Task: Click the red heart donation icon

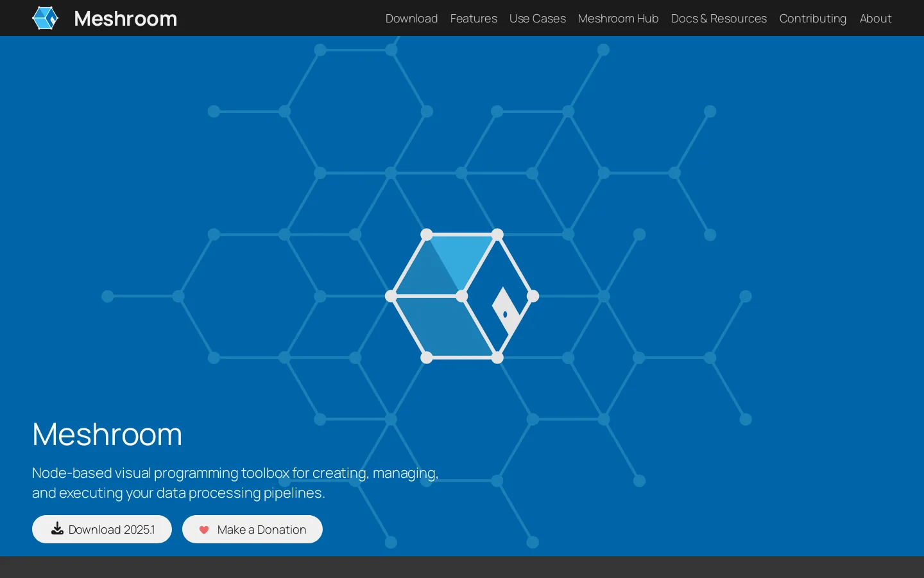Action: 204,530
